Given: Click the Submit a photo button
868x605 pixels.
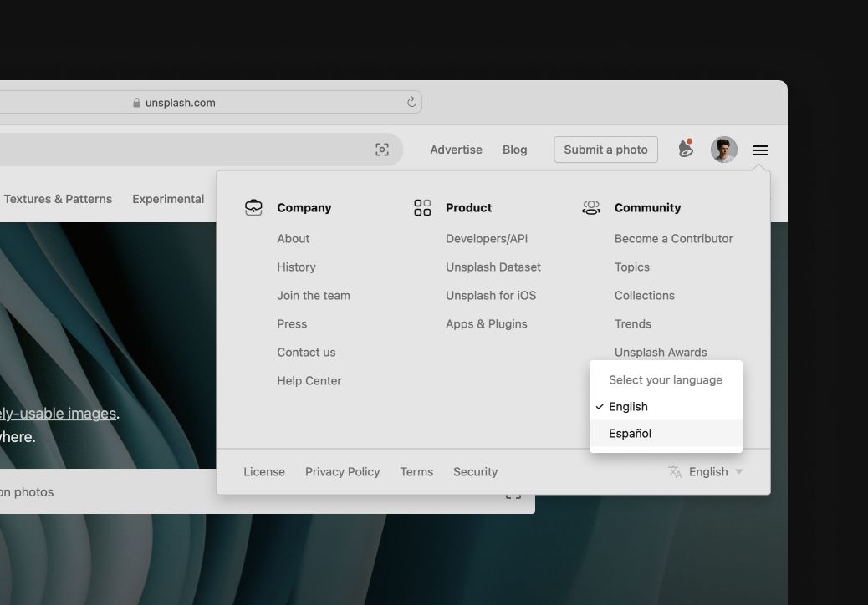Looking at the screenshot, I should click(605, 150).
